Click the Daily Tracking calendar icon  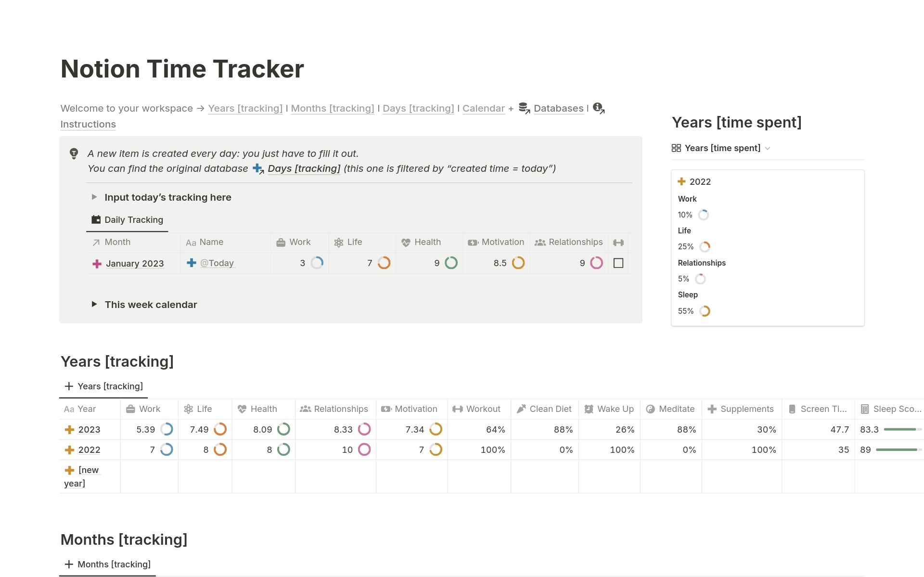click(x=96, y=220)
